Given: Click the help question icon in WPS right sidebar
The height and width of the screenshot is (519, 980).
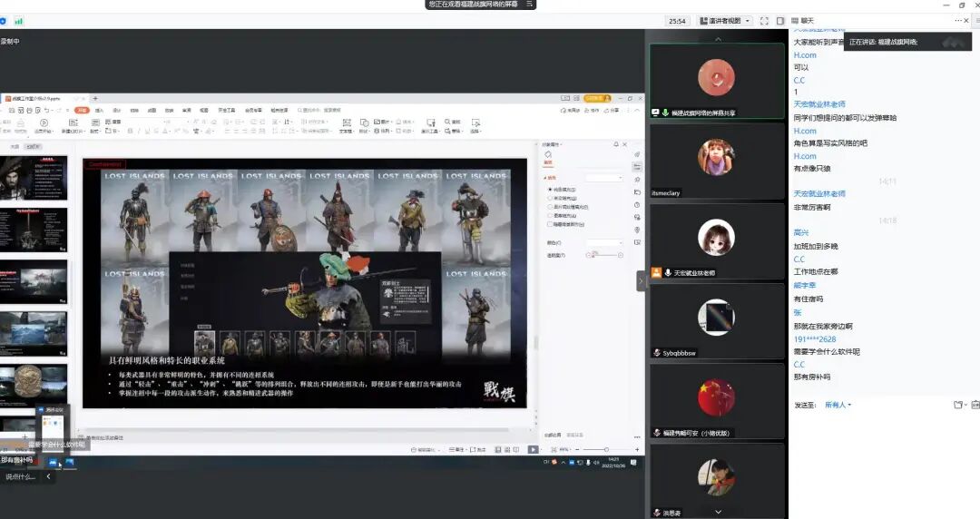Looking at the screenshot, I should [637, 204].
